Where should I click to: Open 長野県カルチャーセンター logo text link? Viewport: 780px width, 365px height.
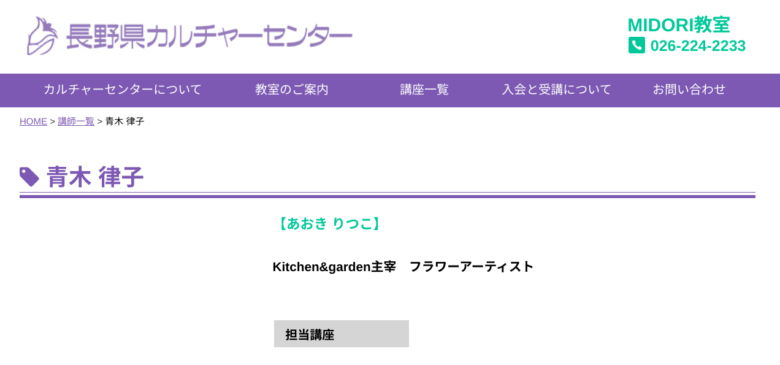[209, 36]
